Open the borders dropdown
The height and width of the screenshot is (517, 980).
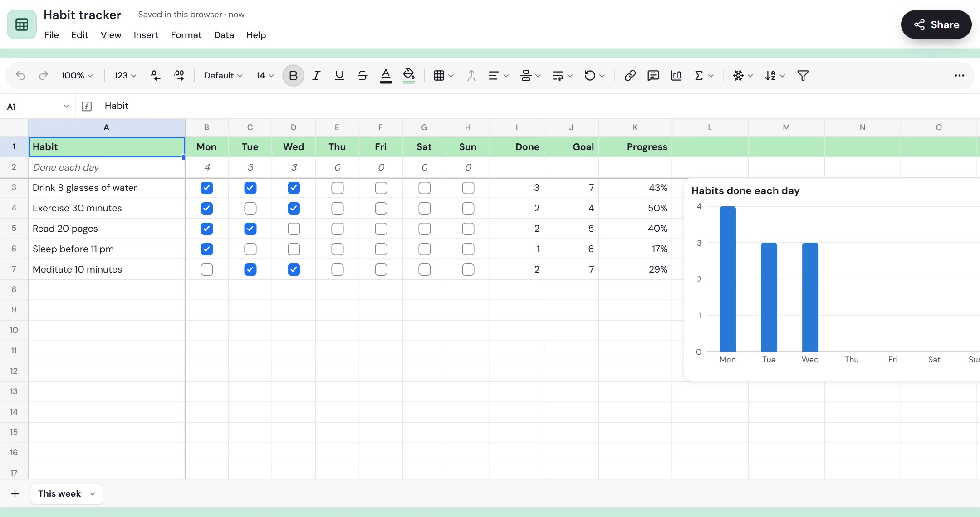point(443,76)
